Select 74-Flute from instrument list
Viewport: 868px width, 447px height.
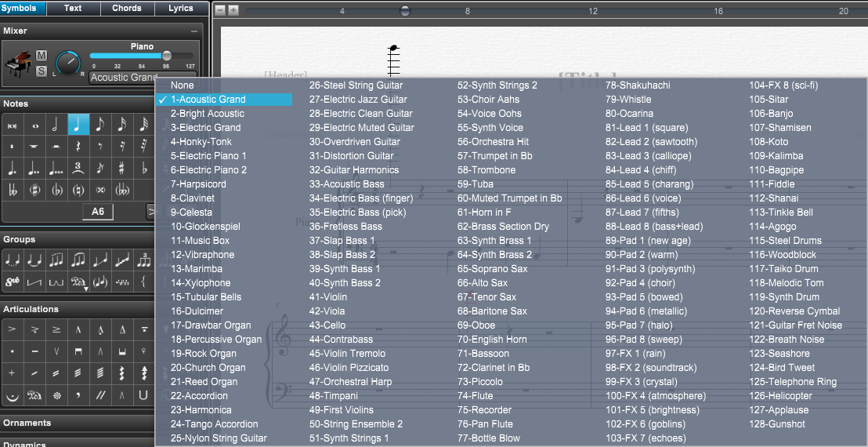[x=476, y=396]
